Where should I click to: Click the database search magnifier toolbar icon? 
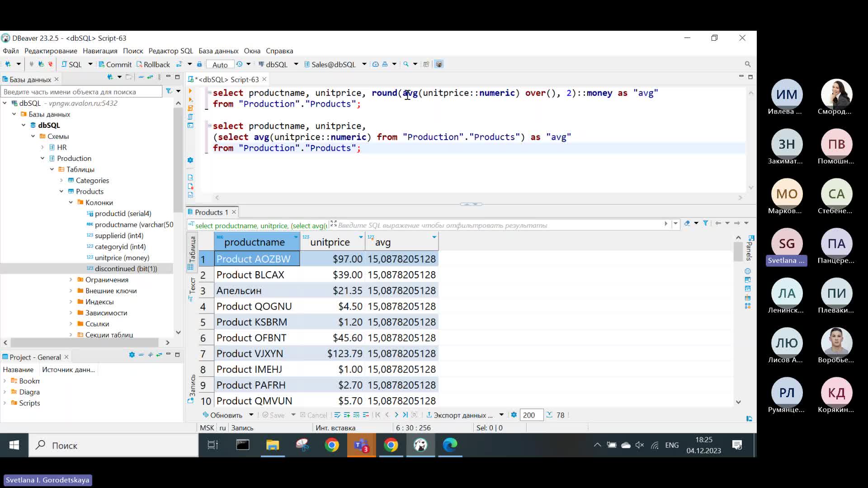pyautogui.click(x=406, y=64)
